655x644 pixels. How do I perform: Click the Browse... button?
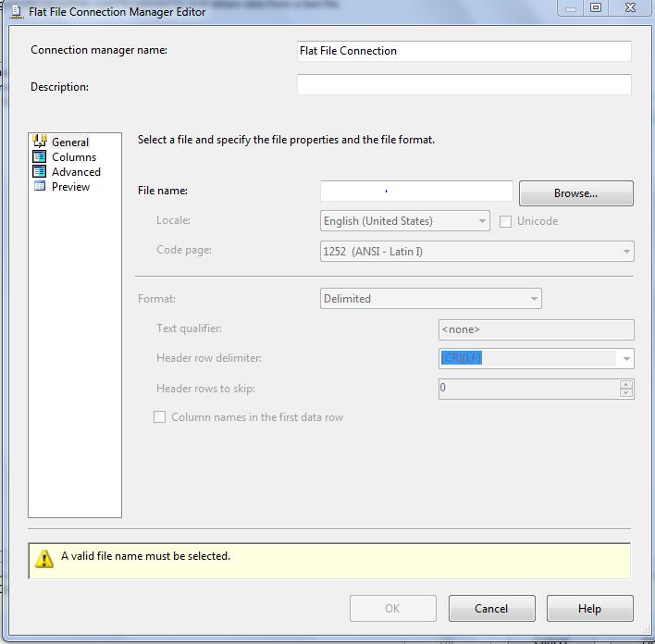coord(575,193)
